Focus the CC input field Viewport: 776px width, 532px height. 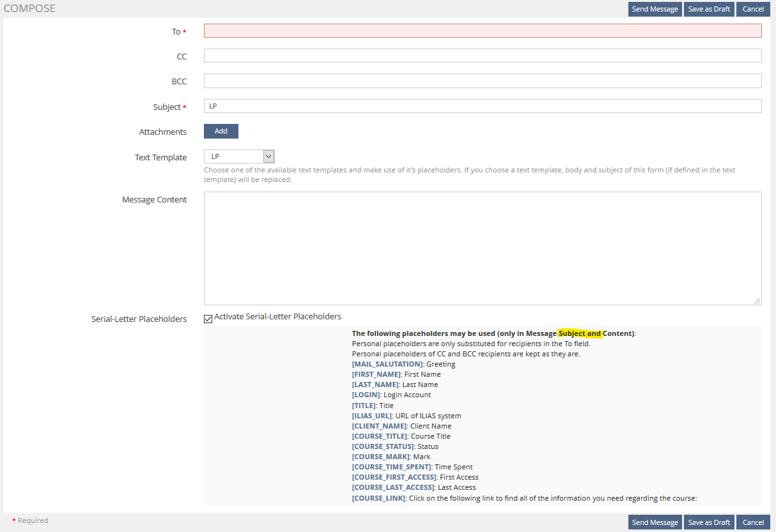coord(482,56)
